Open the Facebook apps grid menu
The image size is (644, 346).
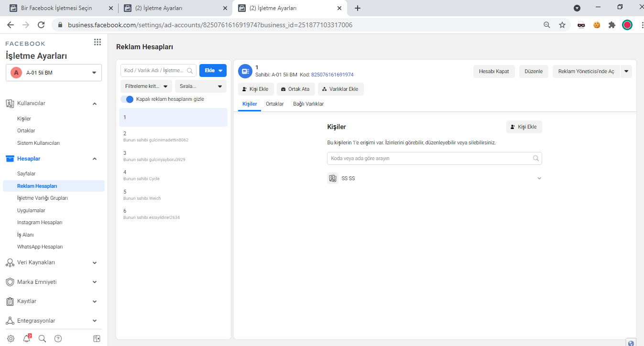[98, 42]
